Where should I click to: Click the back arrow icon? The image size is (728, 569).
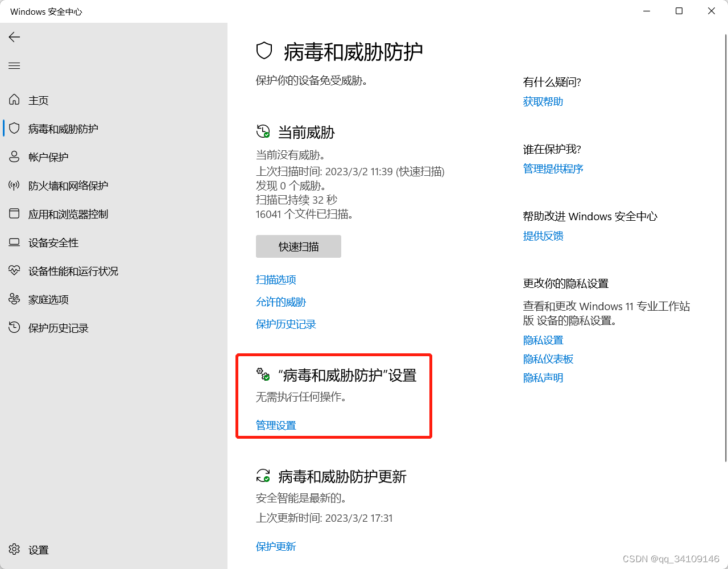click(x=14, y=37)
